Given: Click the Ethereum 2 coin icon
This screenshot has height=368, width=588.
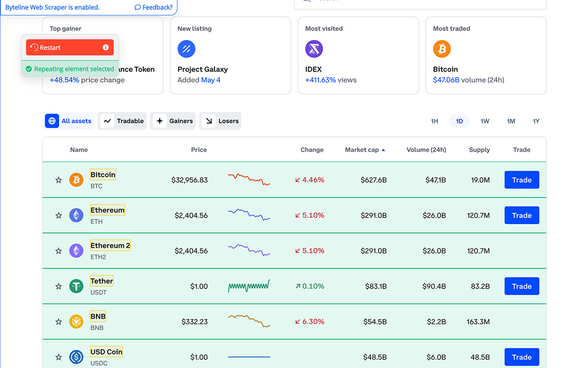Looking at the screenshot, I should 76,251.
